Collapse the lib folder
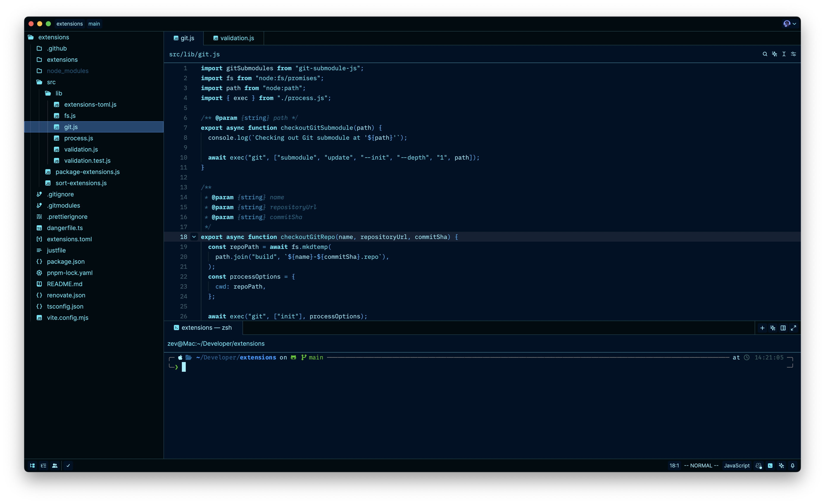825x504 pixels. tap(59, 93)
